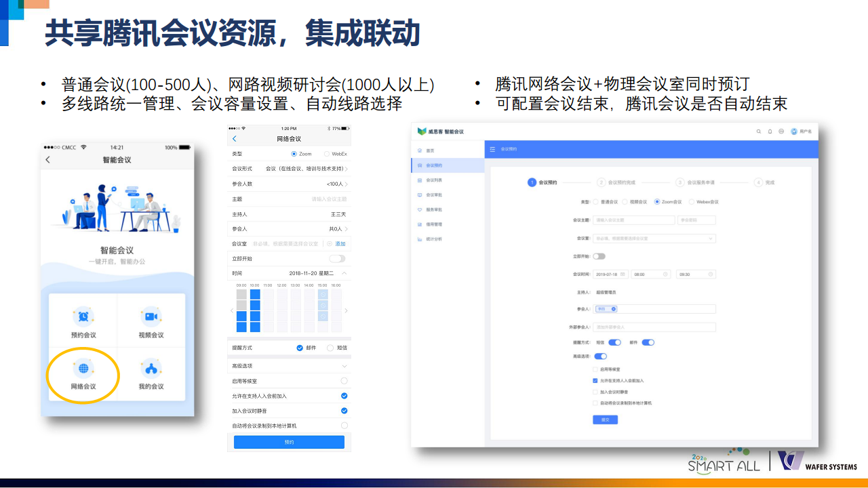The width and height of the screenshot is (868, 488).
Task: Click 威思客 智能会议 logo
Action: coord(441,131)
